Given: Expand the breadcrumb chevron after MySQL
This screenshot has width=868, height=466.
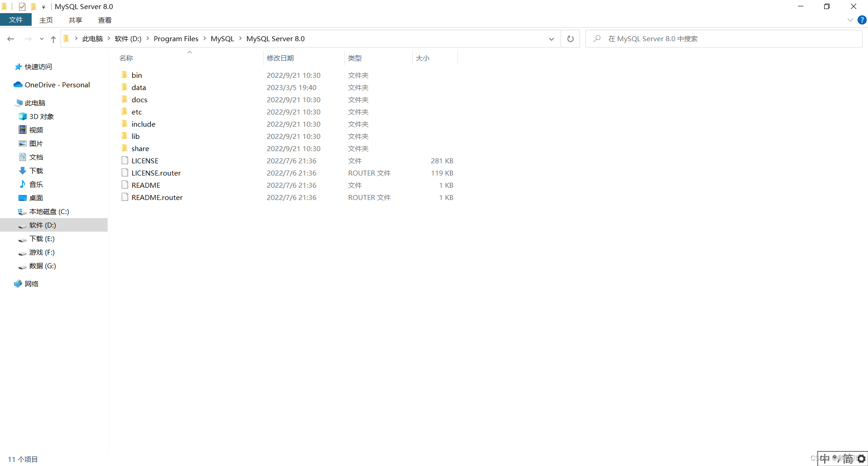Looking at the screenshot, I should pos(241,38).
